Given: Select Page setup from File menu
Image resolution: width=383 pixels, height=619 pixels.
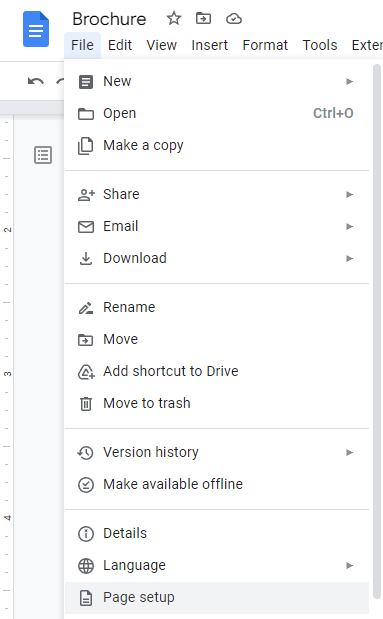Looking at the screenshot, I should (x=217, y=598).
